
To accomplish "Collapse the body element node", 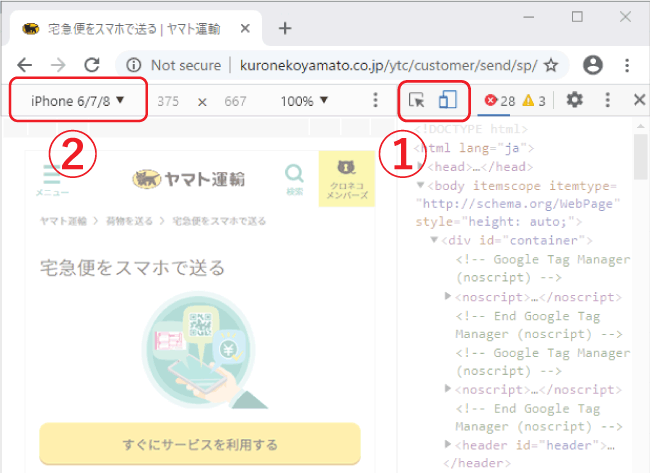I will [x=421, y=185].
